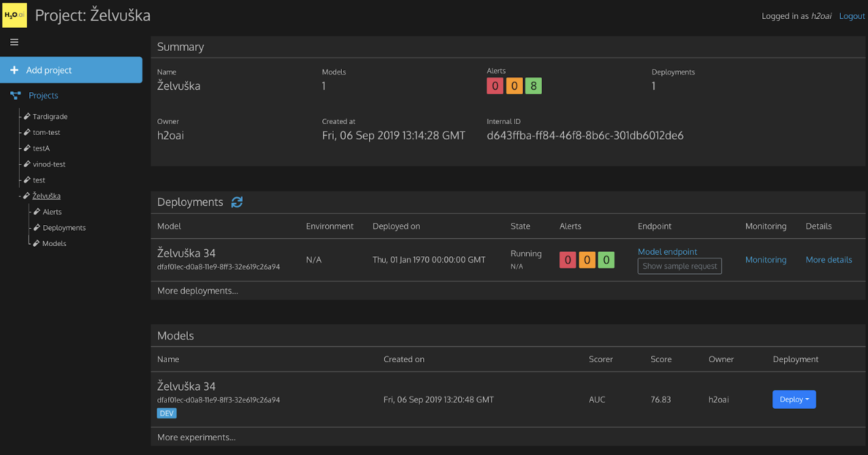
Task: Click the plus icon on Add project
Action: [14, 70]
